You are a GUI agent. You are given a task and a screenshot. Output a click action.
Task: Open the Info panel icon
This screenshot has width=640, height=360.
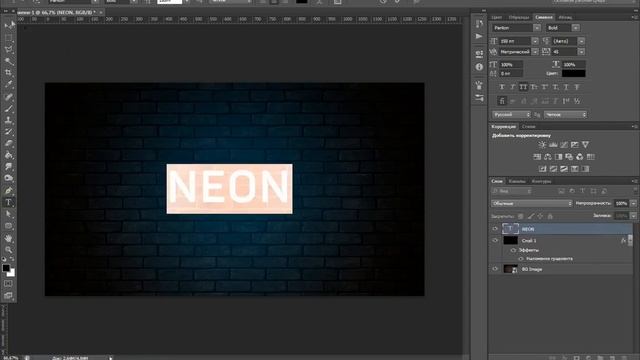(x=479, y=67)
